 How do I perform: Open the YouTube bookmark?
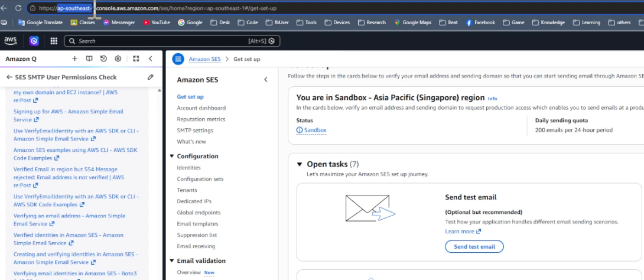coord(157,22)
